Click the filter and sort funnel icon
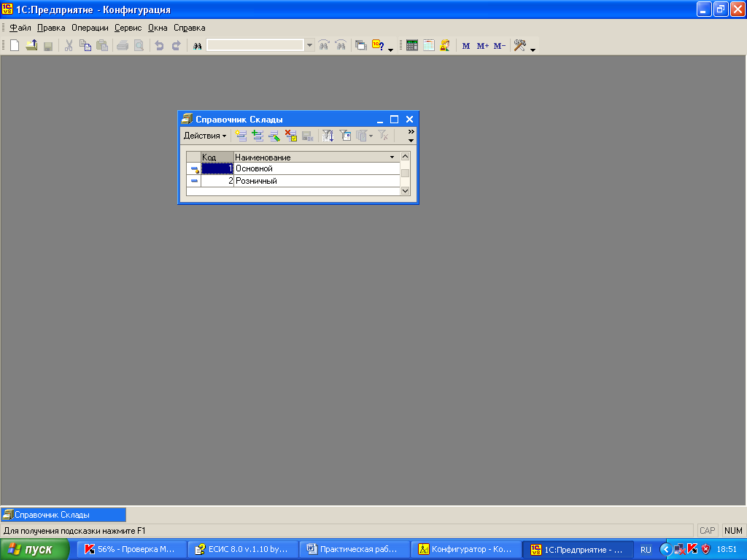Viewport: 747px width, 560px height. click(x=328, y=136)
